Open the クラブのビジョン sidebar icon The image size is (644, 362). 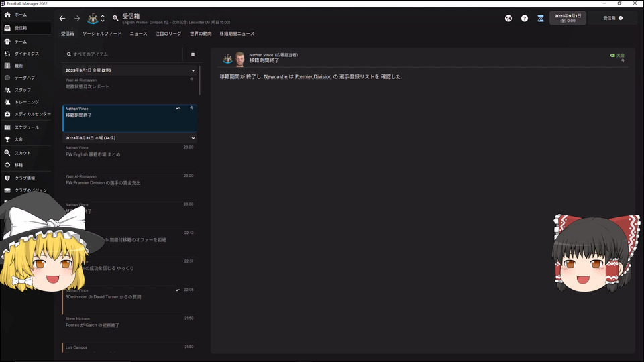[7, 190]
